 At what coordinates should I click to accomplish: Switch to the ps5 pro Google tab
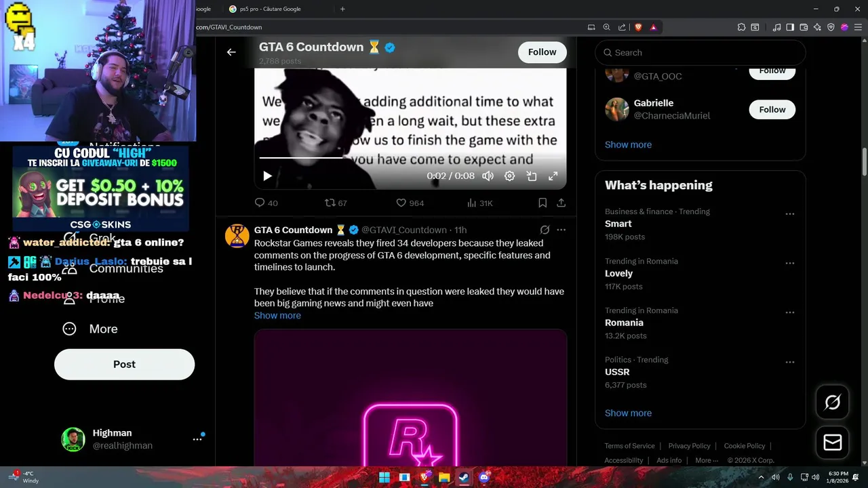271,9
